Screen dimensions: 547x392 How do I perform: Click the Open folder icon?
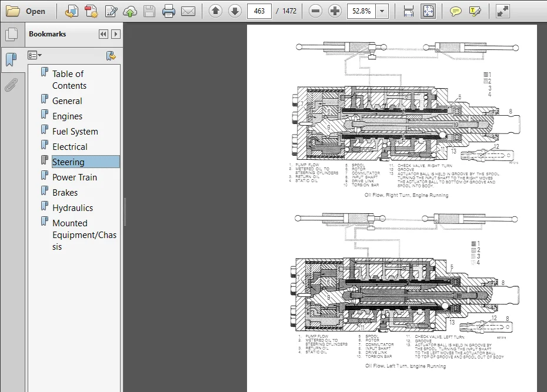click(14, 11)
